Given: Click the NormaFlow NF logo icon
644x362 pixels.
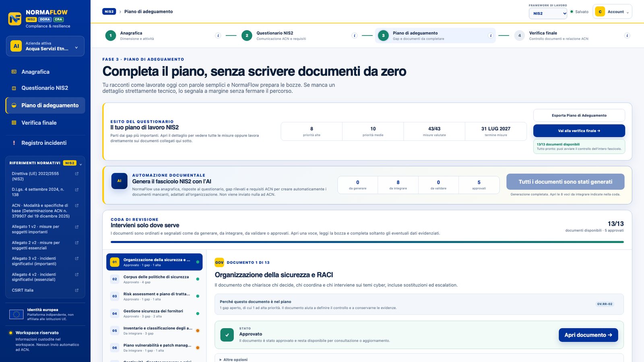Looking at the screenshot, I should (x=15, y=19).
